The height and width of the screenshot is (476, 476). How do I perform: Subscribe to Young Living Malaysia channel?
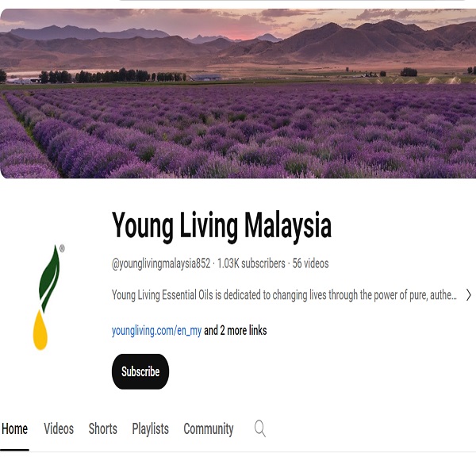coord(140,371)
